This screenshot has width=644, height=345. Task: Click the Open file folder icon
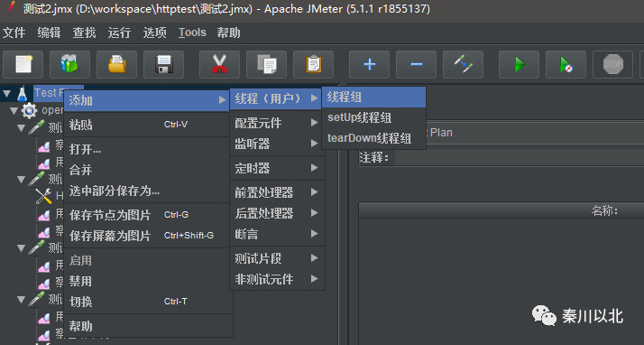tap(116, 64)
